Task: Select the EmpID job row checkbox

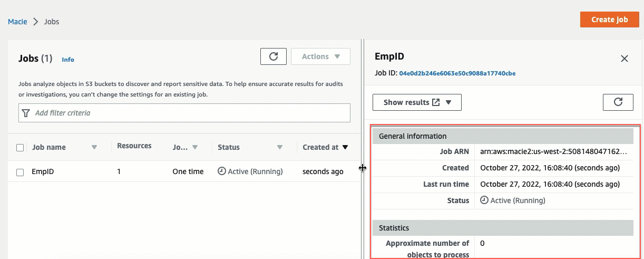Action: click(x=20, y=172)
